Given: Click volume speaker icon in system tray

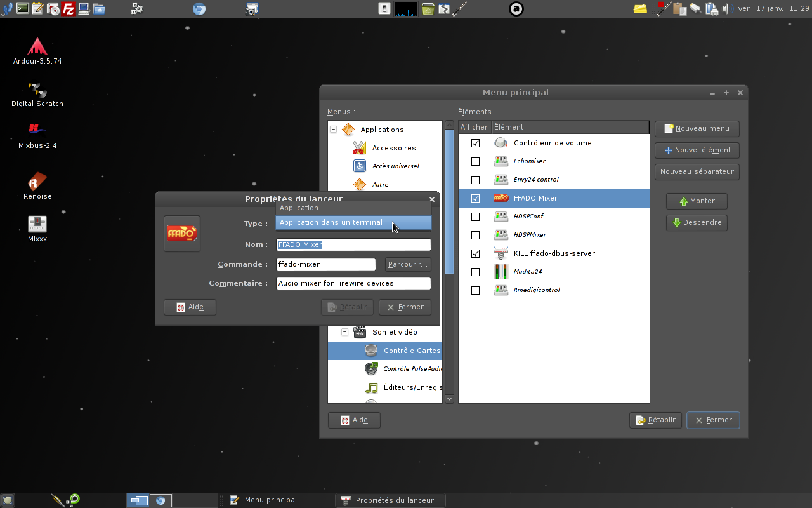Looking at the screenshot, I should pyautogui.click(x=727, y=8).
